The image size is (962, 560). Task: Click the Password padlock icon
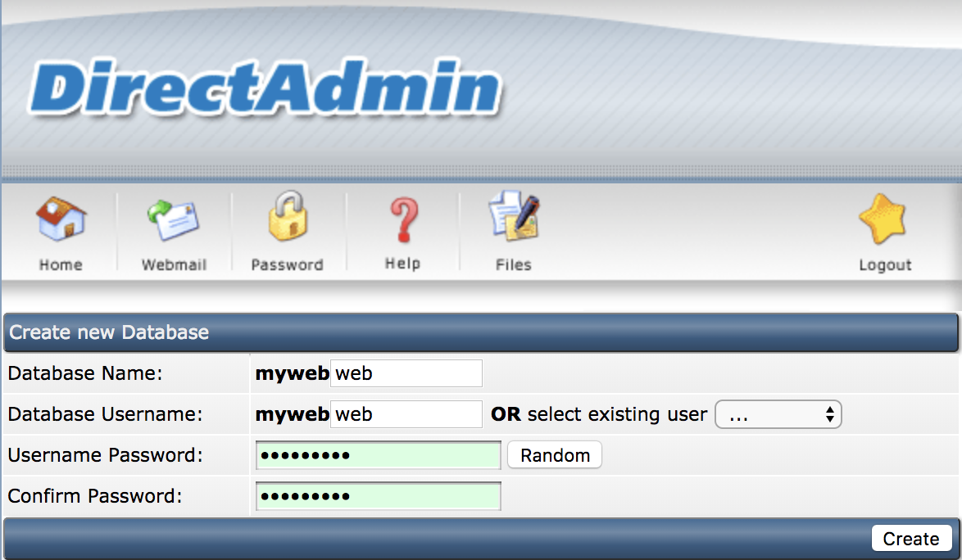coord(288,215)
